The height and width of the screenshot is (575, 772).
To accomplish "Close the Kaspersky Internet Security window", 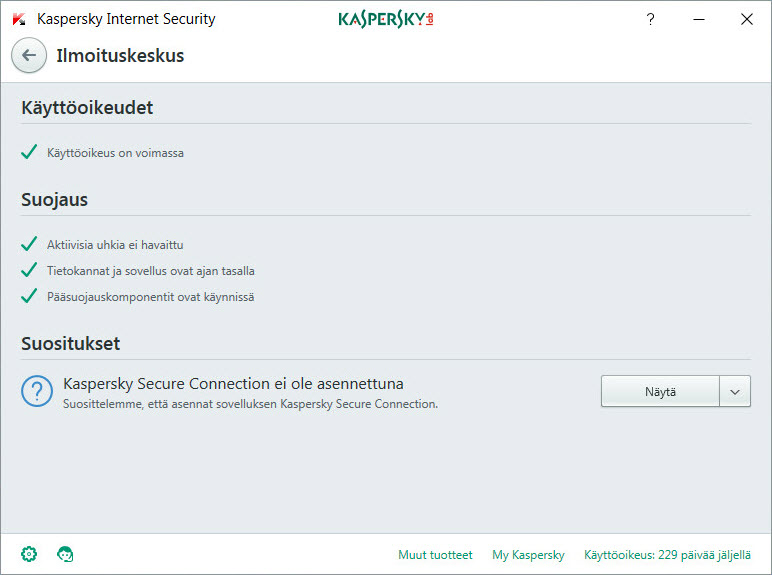I will pyautogui.click(x=746, y=19).
